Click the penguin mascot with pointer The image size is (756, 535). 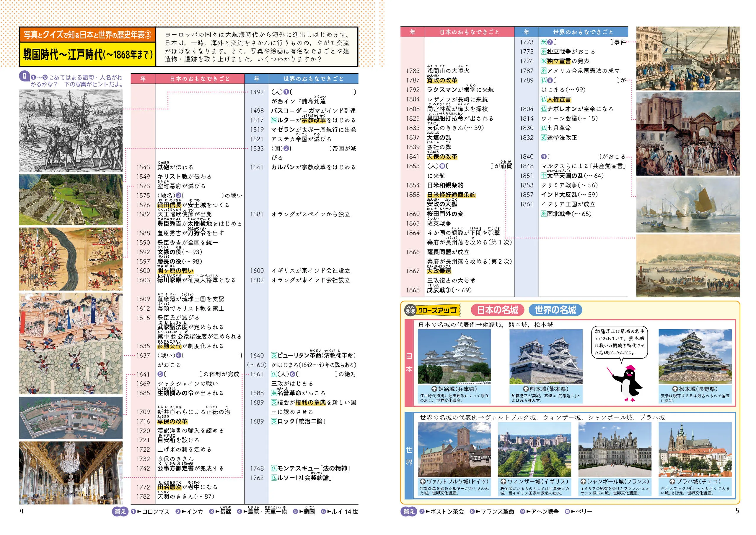coord(625,383)
